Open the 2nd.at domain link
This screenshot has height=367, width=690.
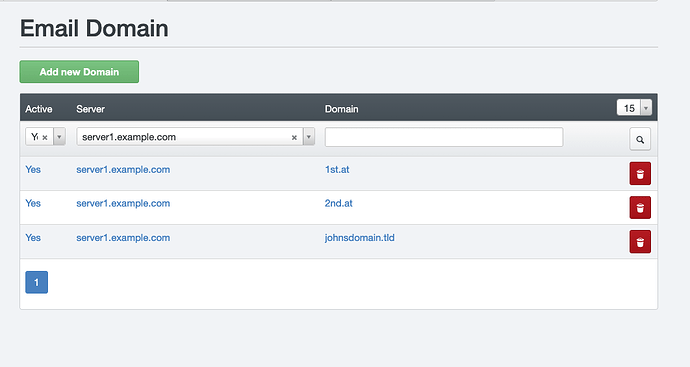point(338,203)
